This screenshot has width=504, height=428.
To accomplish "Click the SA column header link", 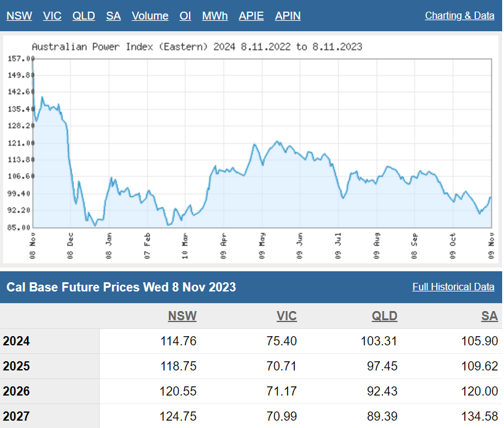I will 489,316.
